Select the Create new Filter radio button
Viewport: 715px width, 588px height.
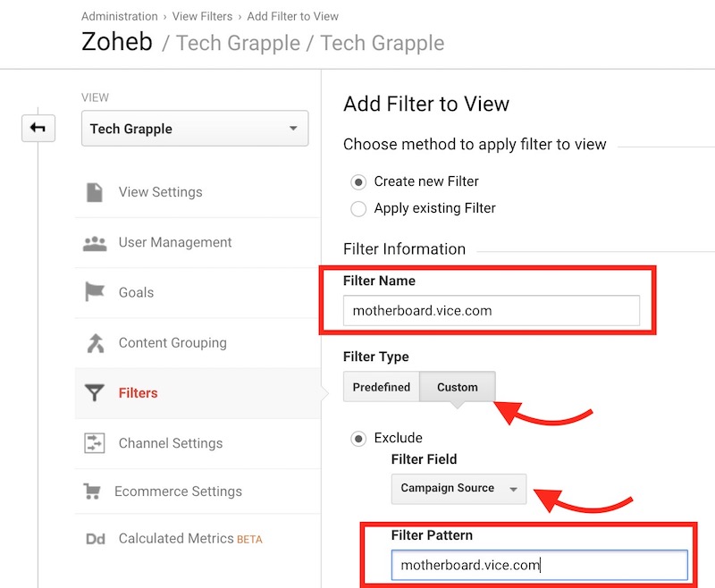point(358,181)
